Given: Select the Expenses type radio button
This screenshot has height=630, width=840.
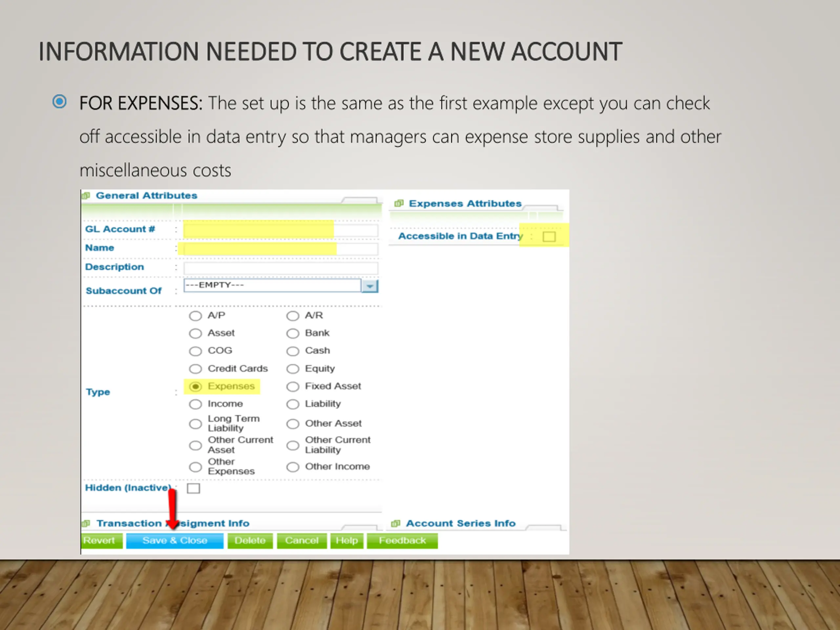Looking at the screenshot, I should point(195,387).
